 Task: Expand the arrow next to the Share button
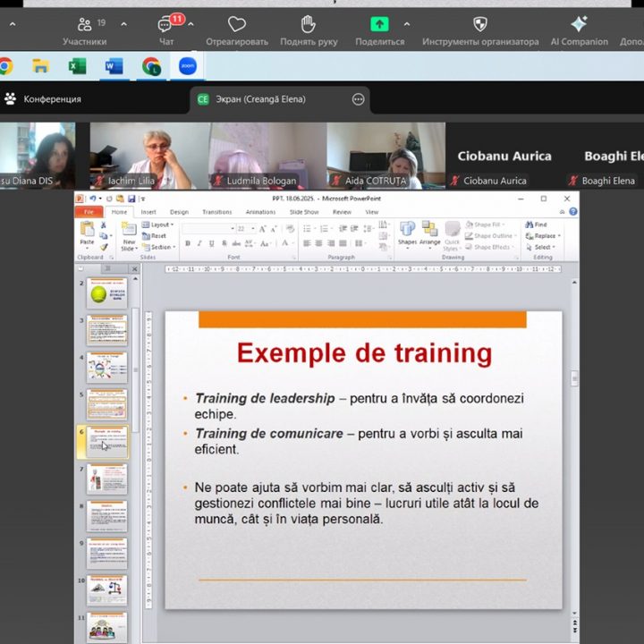coord(407,25)
